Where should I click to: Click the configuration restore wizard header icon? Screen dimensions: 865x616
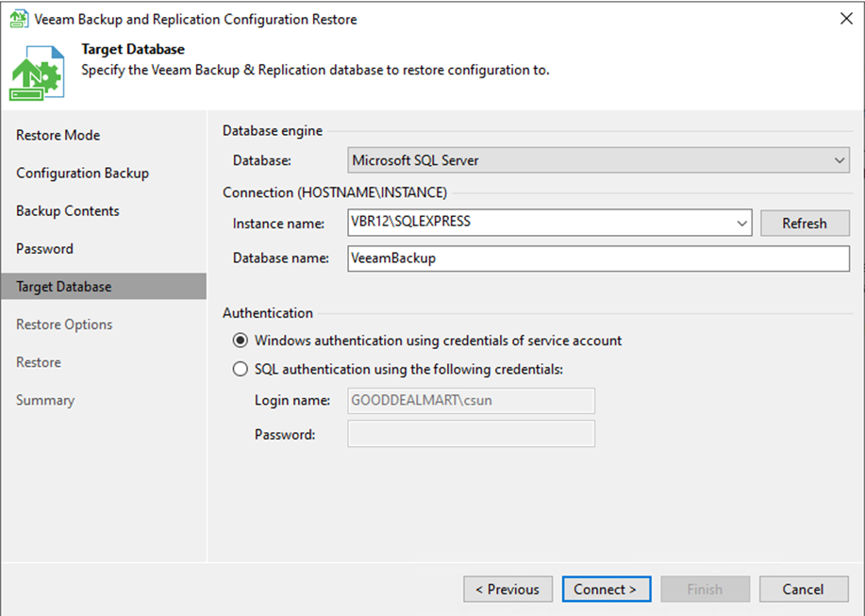(37, 74)
